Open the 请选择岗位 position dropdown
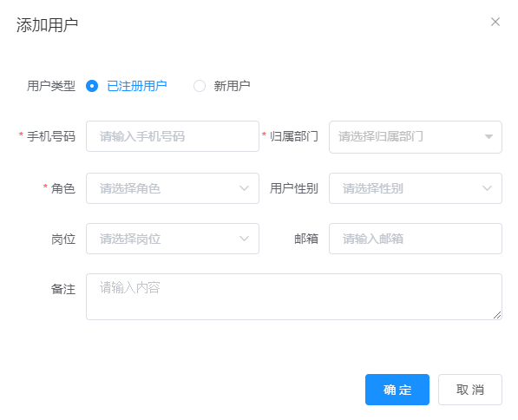Screen dimensions: 518x420 coord(173,239)
